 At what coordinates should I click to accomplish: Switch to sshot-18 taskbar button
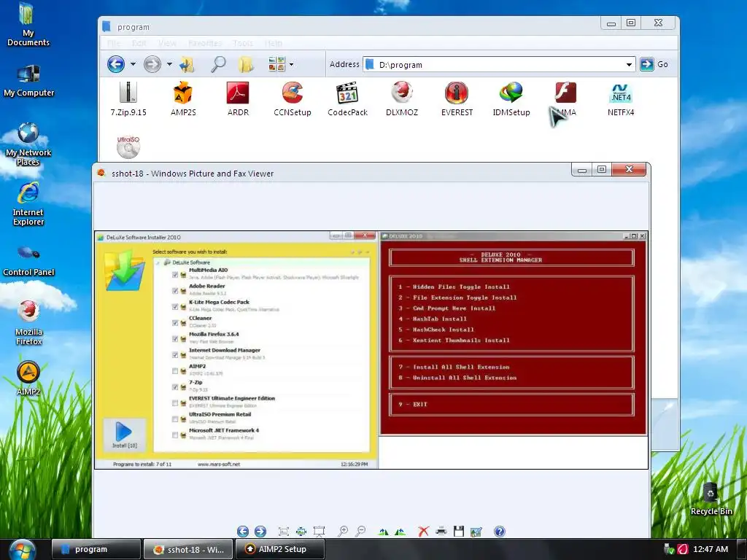(187, 549)
